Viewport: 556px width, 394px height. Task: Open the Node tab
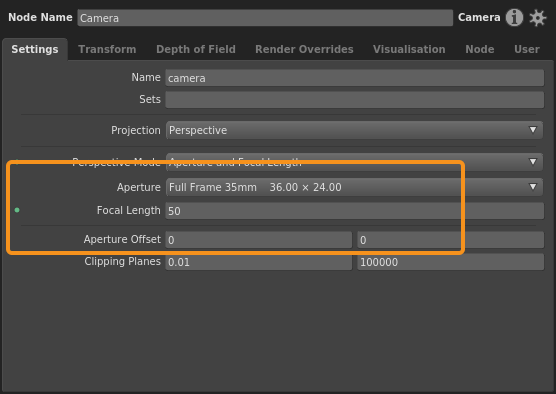(480, 49)
